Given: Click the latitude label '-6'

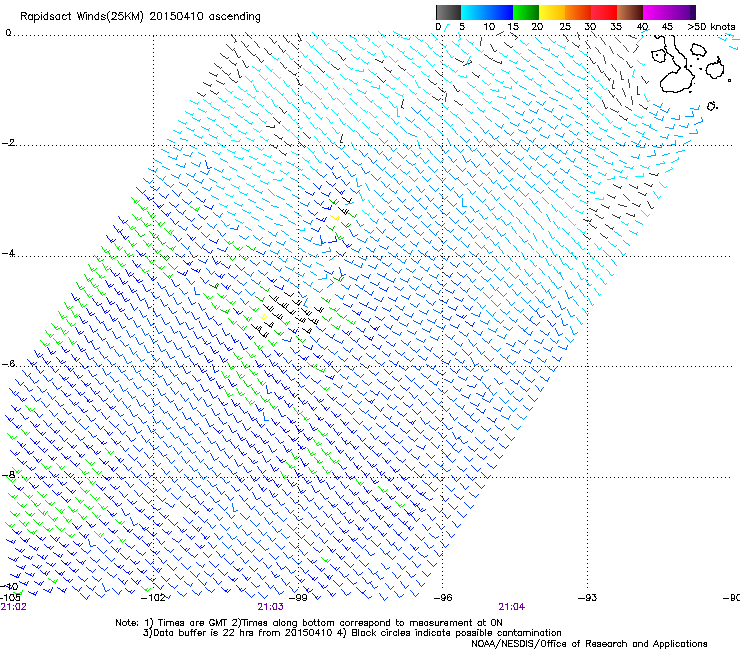Looking at the screenshot, I should tap(8, 364).
